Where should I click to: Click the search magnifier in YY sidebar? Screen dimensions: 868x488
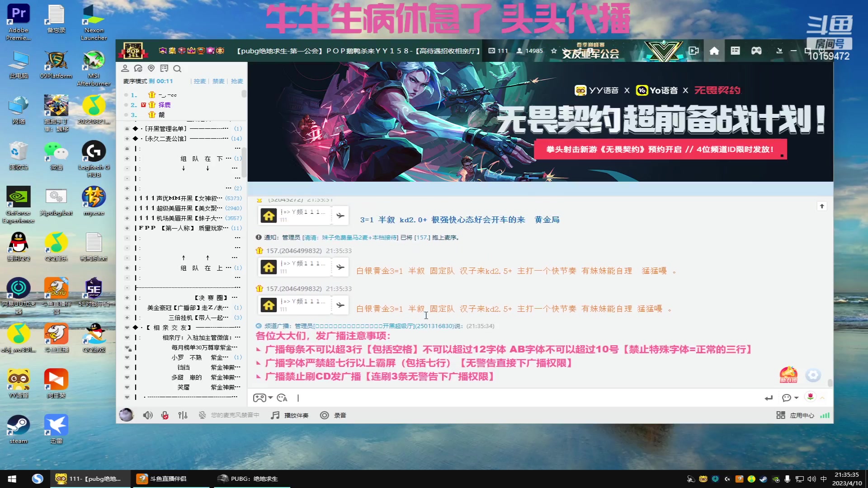point(177,69)
